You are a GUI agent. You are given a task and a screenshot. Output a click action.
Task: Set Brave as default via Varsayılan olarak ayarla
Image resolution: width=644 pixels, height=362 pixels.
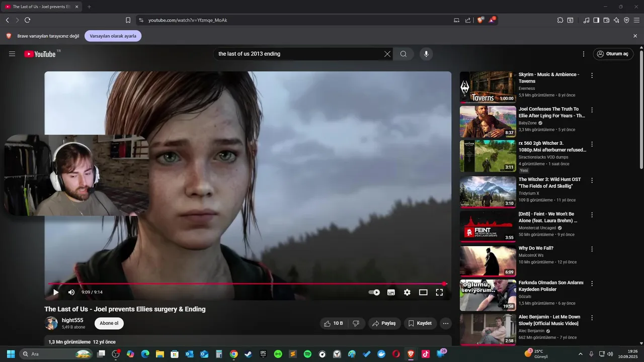[x=113, y=36]
